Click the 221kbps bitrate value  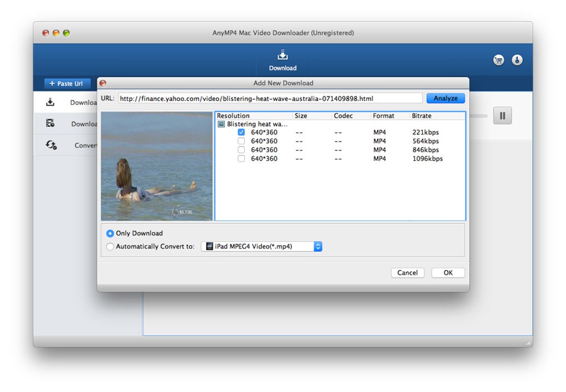[x=426, y=133]
